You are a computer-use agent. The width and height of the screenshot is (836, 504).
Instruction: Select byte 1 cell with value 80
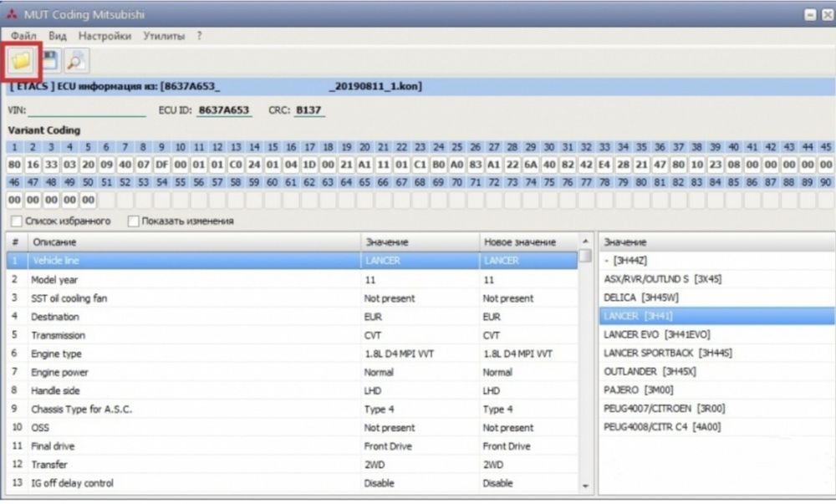pos(14,165)
